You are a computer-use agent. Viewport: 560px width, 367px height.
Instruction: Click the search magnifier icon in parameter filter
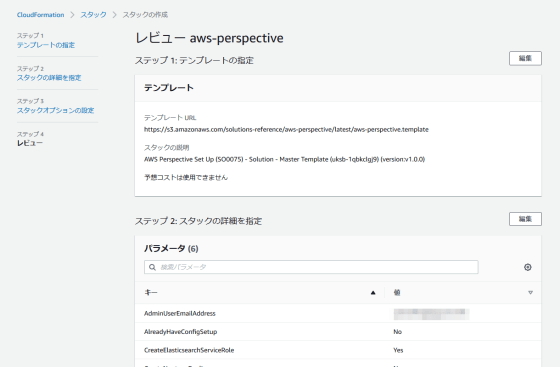[x=152, y=267]
